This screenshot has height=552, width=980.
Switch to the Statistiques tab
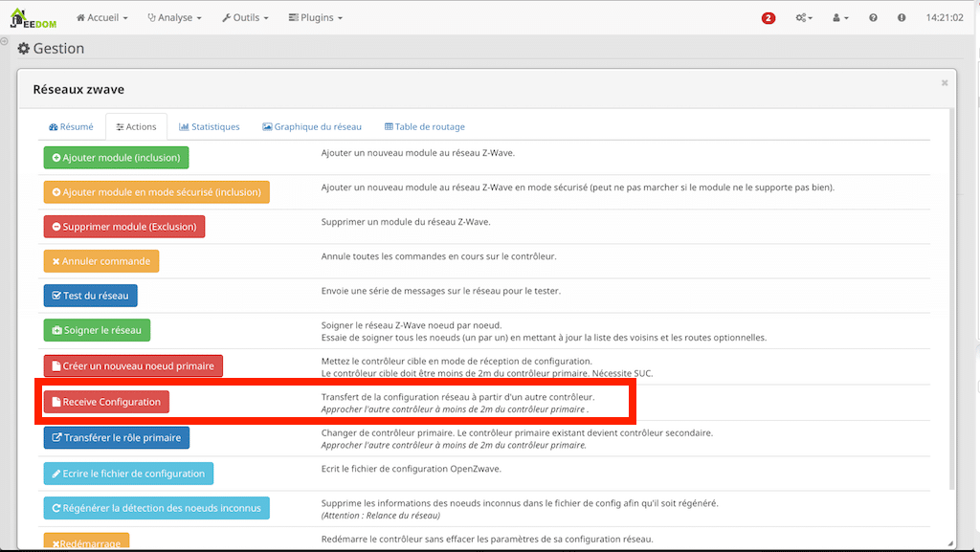209,126
